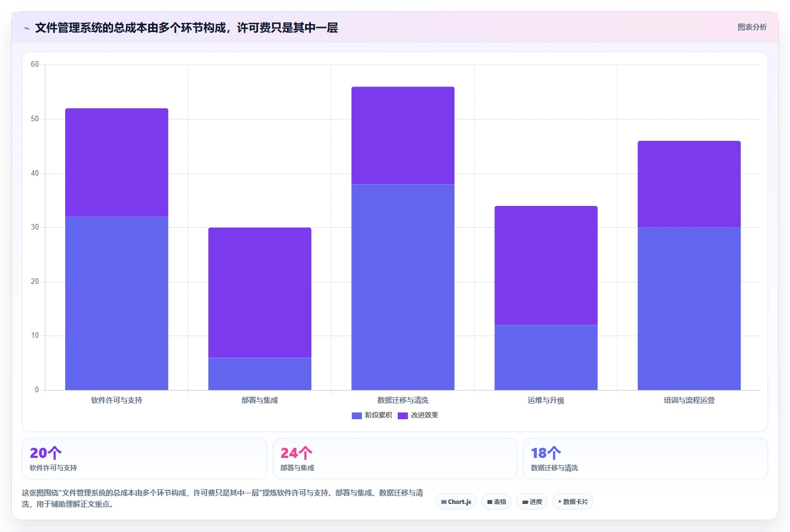Click the purple 改进效果 bar for 运维与升级
790x532 pixels.
point(546,265)
